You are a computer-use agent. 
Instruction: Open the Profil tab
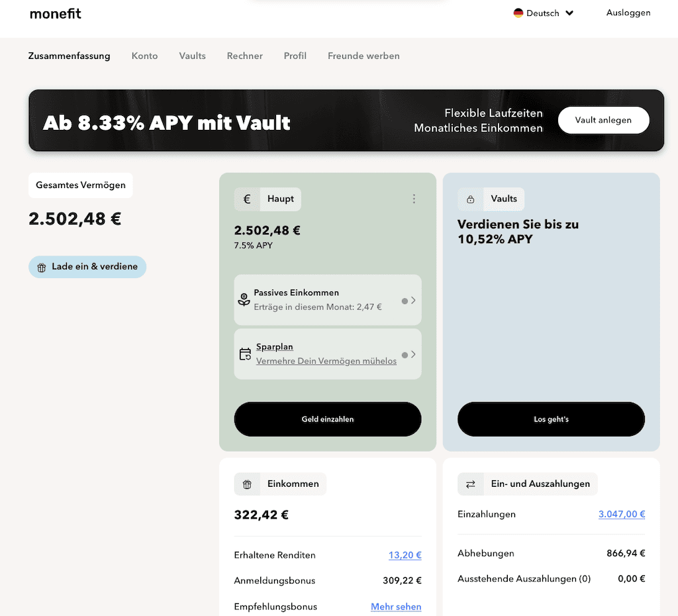coord(295,56)
